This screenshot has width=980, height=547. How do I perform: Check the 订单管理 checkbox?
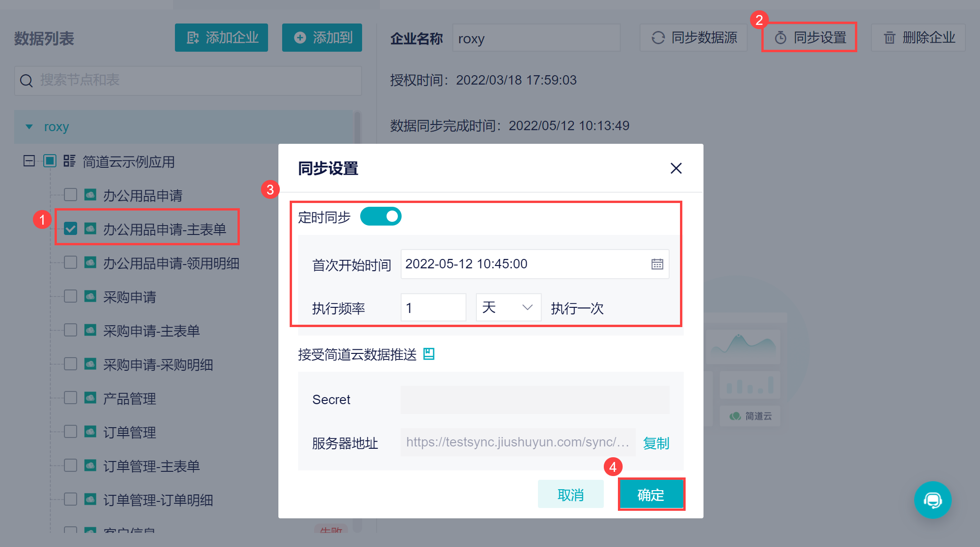pyautogui.click(x=71, y=432)
